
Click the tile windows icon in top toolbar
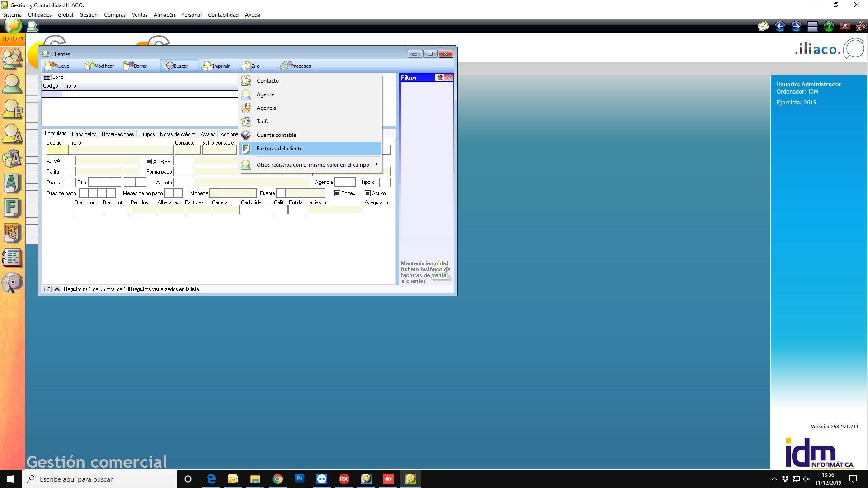pos(812,26)
